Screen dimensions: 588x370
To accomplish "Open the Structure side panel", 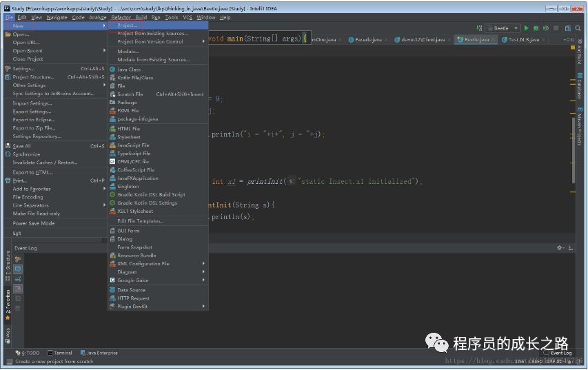I will 8,266.
